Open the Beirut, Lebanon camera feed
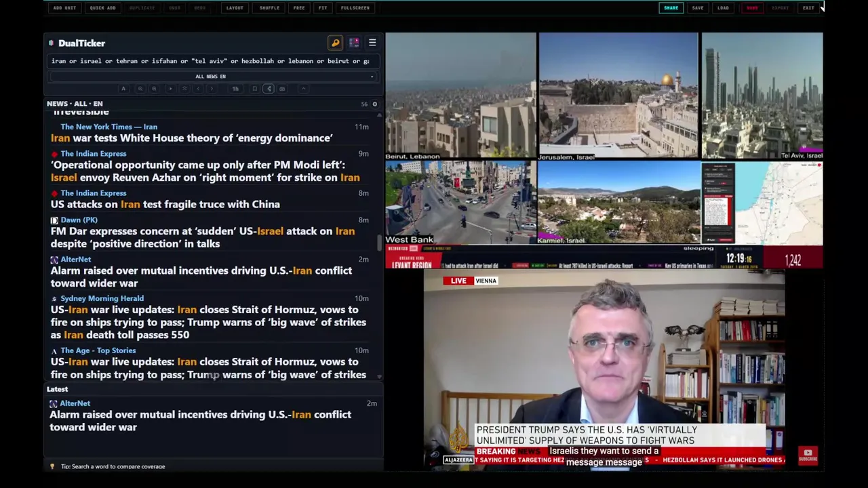The image size is (868, 488). point(460,96)
